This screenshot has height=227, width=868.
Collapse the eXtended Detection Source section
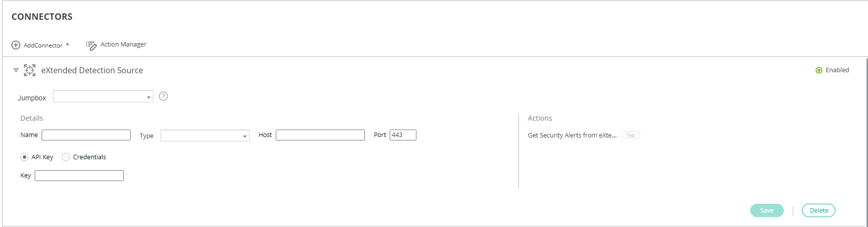point(16,70)
